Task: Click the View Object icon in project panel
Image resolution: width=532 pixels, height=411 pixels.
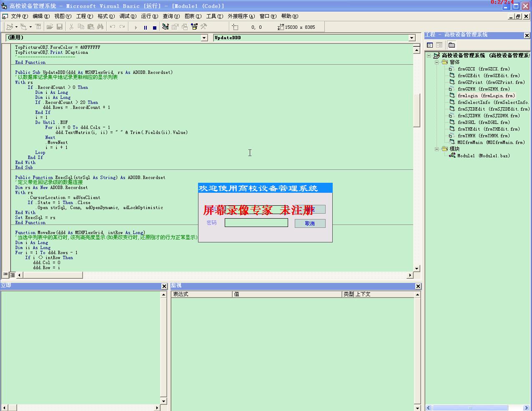Action: (x=439, y=45)
